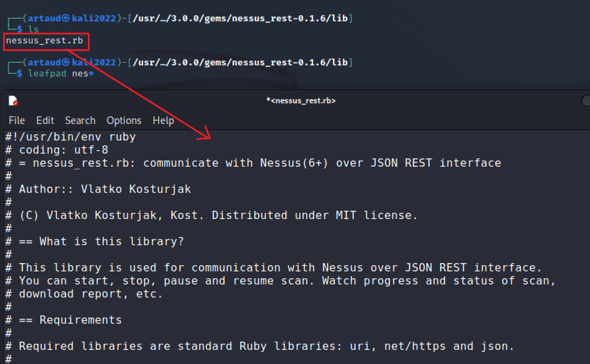Open the Options menu in Leafpad
Image resolution: width=590 pixels, height=364 pixels.
coord(124,120)
